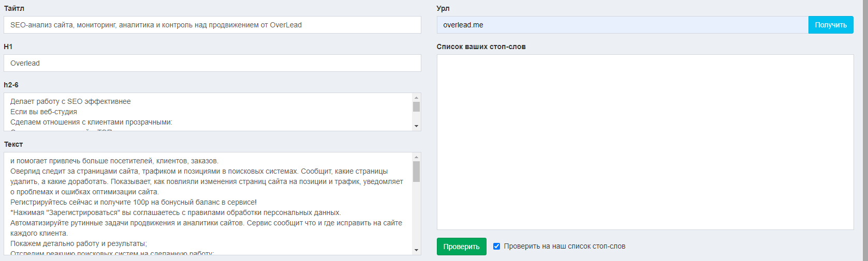Click the empty stop-words list textarea
The width and height of the screenshot is (868, 261).
click(x=645, y=142)
